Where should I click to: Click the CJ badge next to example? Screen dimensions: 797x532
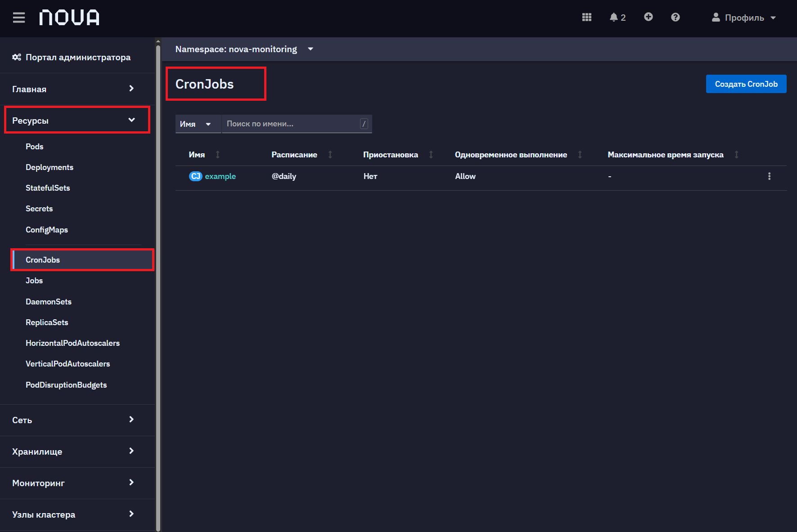[195, 176]
